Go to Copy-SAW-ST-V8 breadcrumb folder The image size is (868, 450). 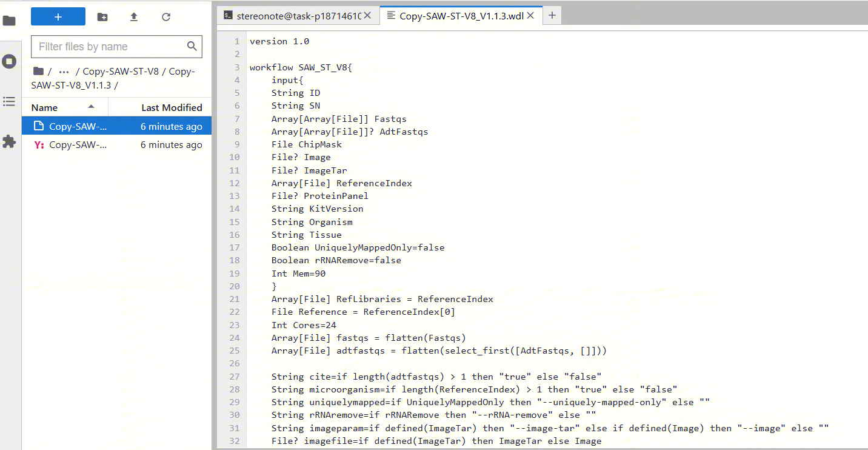[x=121, y=71]
